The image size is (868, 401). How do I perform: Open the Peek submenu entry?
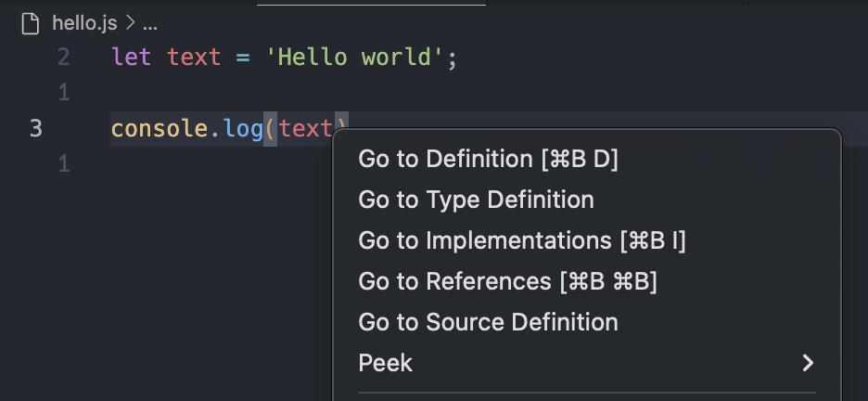point(587,363)
